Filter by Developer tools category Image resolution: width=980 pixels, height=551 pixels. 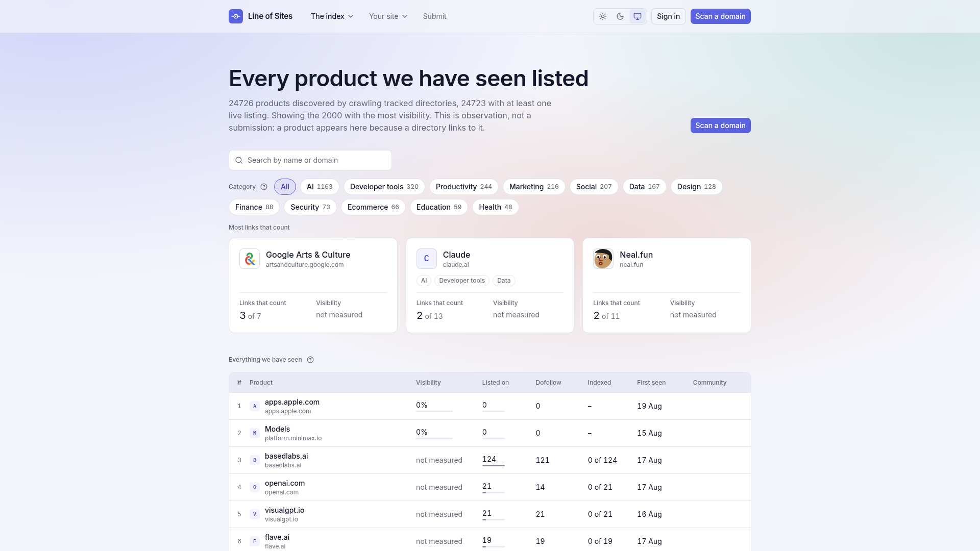[x=384, y=187]
